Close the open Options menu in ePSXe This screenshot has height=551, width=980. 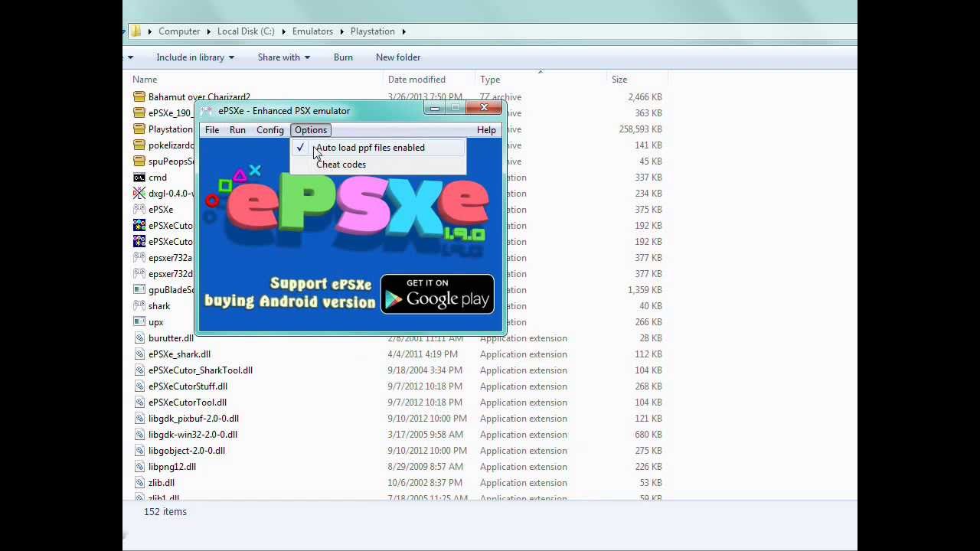311,130
